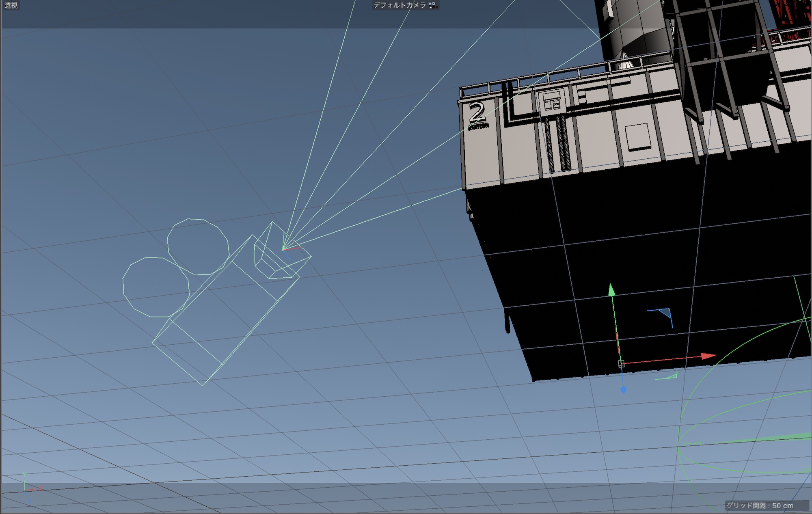Click the number 2 on the building
This screenshot has width=812, height=514.
(x=477, y=113)
